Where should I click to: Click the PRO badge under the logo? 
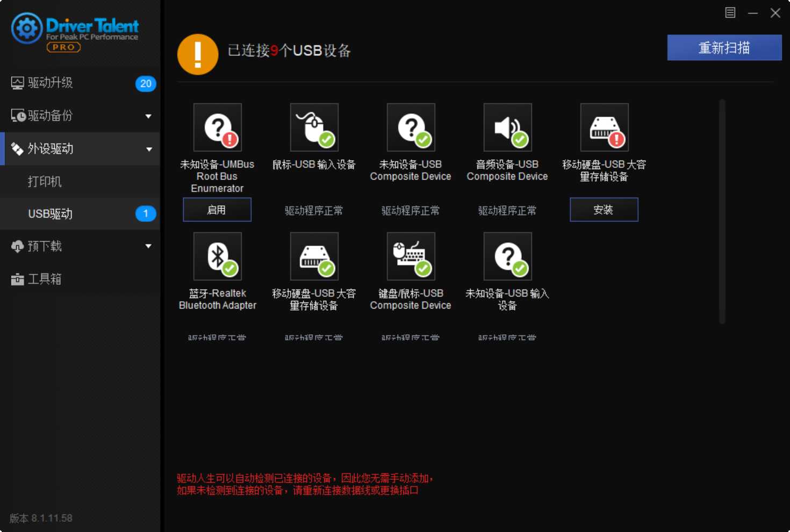click(x=63, y=47)
